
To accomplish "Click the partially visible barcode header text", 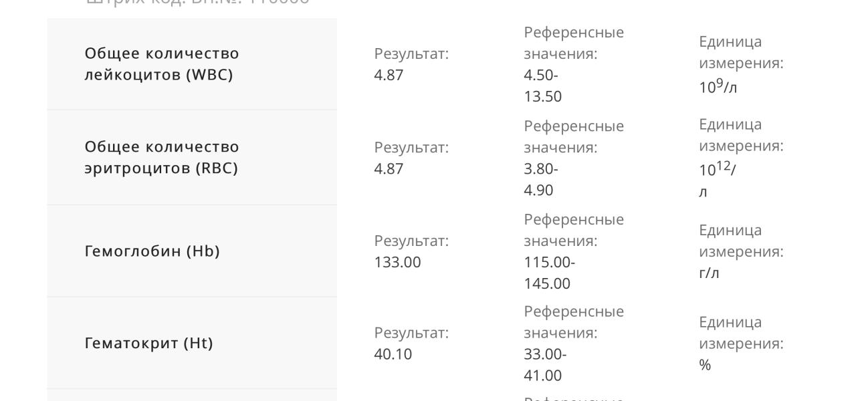I will coord(198,2).
